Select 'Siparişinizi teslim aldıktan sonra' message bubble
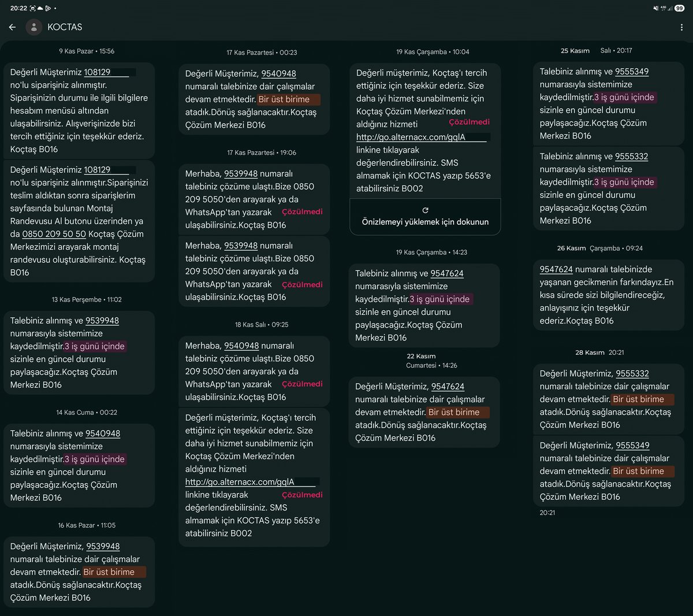Viewport: 693px width, 616px height. 79,221
